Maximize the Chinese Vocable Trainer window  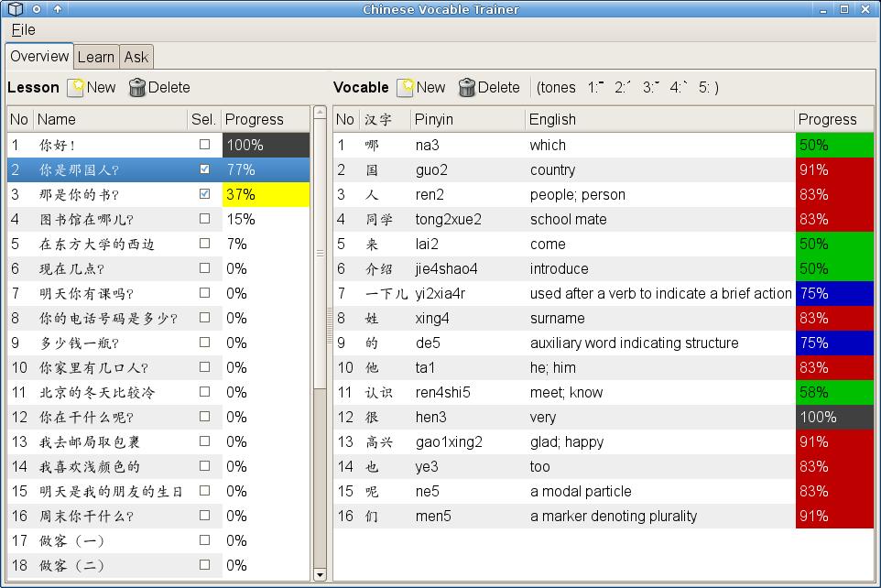[x=844, y=9]
